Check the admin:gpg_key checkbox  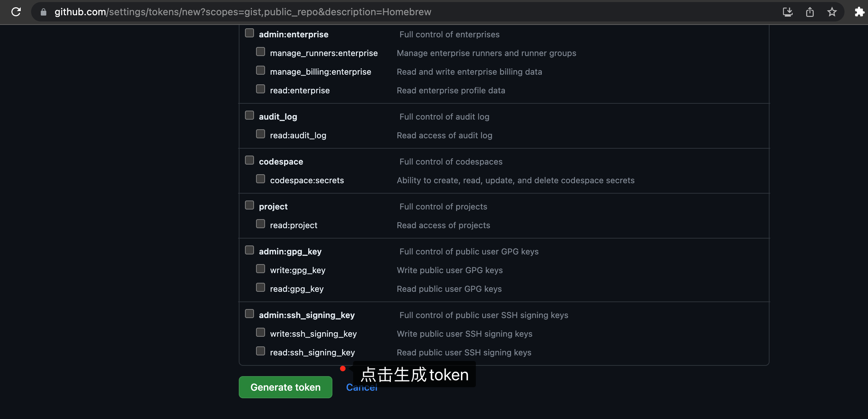tap(249, 250)
